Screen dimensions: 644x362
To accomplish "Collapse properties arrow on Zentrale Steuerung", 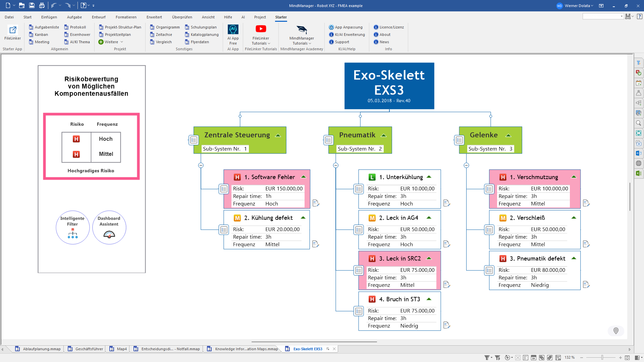I will pyautogui.click(x=278, y=135).
